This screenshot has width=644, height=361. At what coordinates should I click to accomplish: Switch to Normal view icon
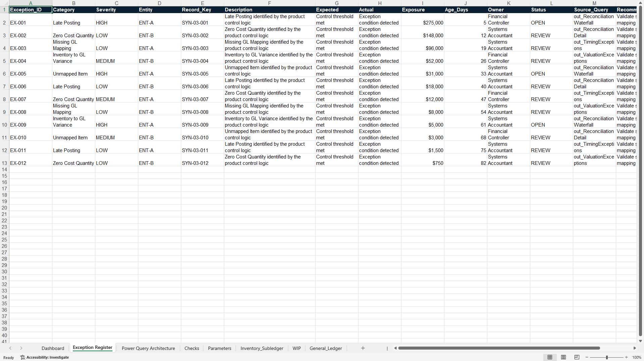click(x=550, y=357)
